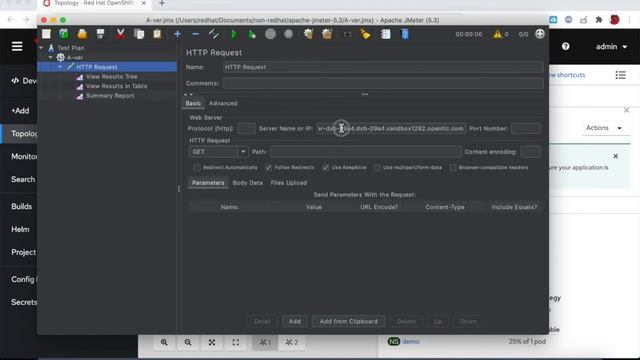Switch to the Advanced tab

click(223, 103)
